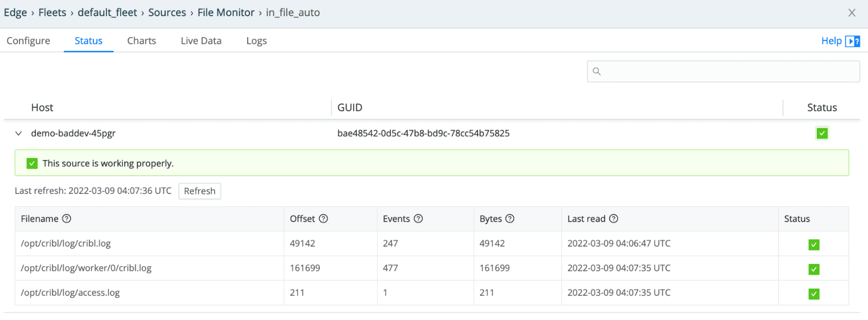
Task: Collapse the demo-baddev-45pgr host row
Action: (19, 133)
